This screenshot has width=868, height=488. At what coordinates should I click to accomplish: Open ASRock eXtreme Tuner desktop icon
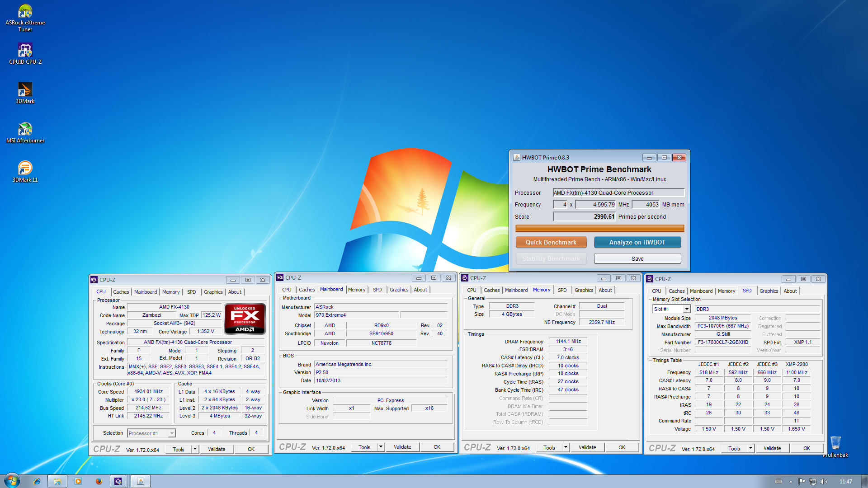click(25, 18)
